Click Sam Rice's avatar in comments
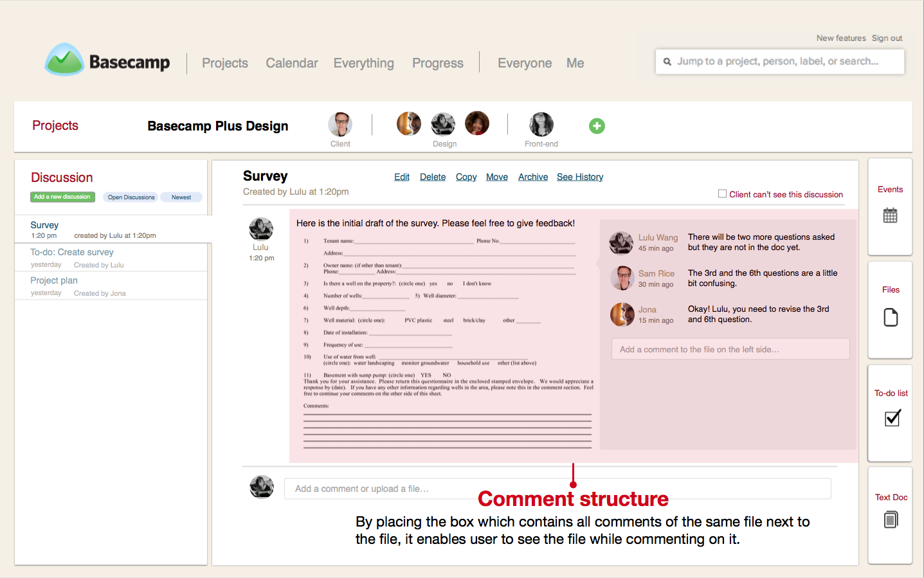Viewport: 924px width, 578px height. (x=622, y=278)
